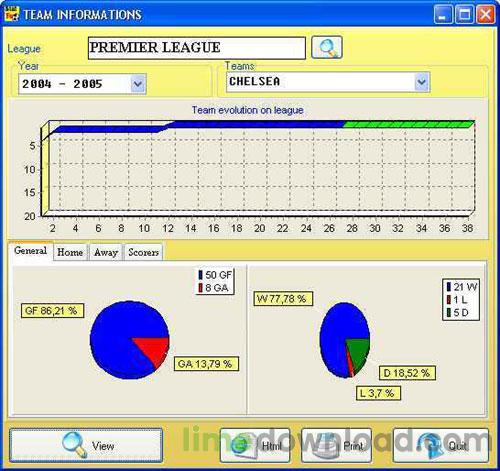Switch to the Away tab
This screenshot has width=500, height=471.
pos(106,252)
